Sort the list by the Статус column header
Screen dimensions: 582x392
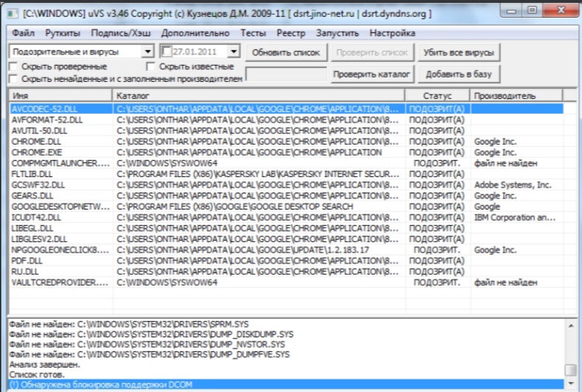point(437,96)
